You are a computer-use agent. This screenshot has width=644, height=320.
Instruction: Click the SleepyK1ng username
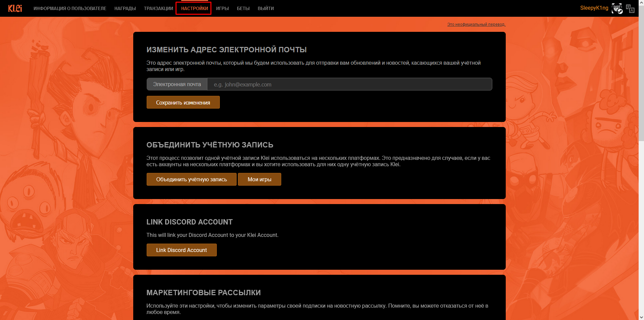pos(594,8)
